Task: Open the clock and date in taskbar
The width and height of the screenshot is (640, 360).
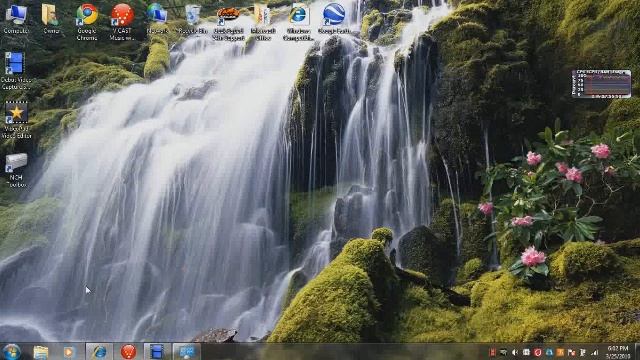Action: point(617,352)
